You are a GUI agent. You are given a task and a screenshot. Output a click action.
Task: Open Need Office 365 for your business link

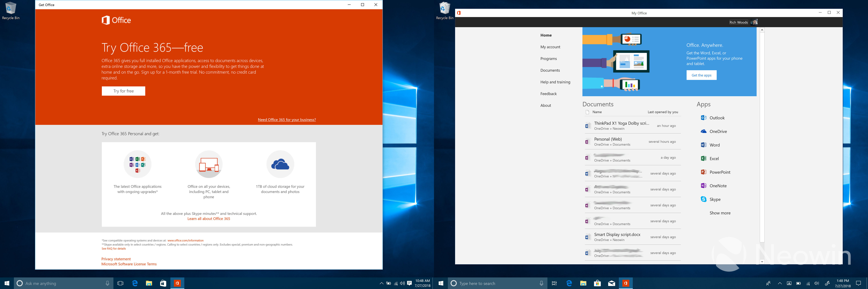click(x=287, y=120)
